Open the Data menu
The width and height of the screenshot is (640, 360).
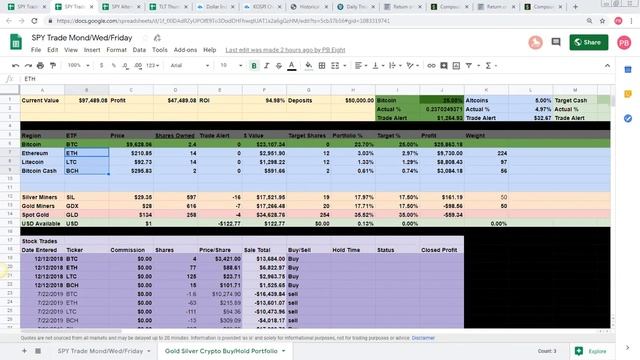pos(139,50)
